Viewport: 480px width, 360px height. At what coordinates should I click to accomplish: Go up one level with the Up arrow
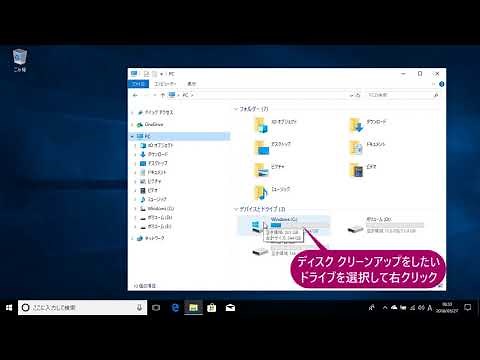162,95
